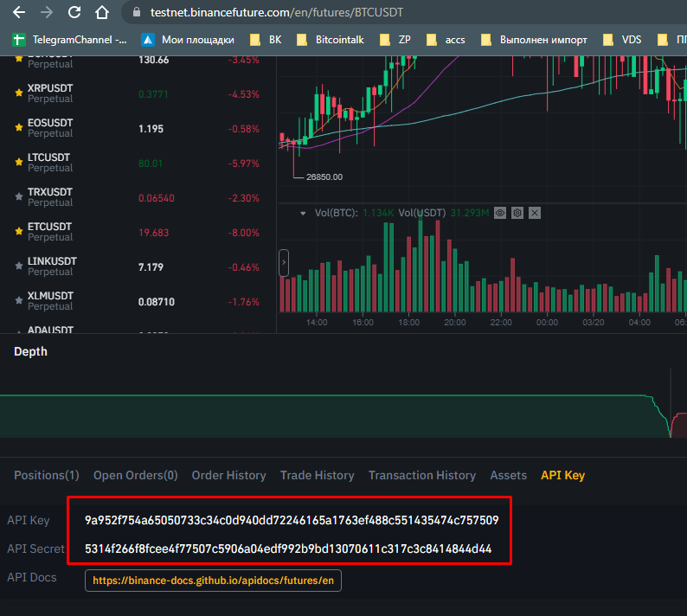Screen dimensions: 687x616
Task: Switch to the Transaction History tab
Action: click(422, 475)
